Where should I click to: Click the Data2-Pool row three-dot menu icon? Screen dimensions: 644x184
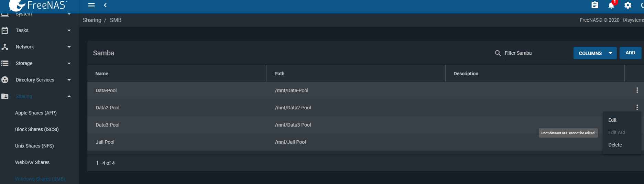(x=637, y=107)
